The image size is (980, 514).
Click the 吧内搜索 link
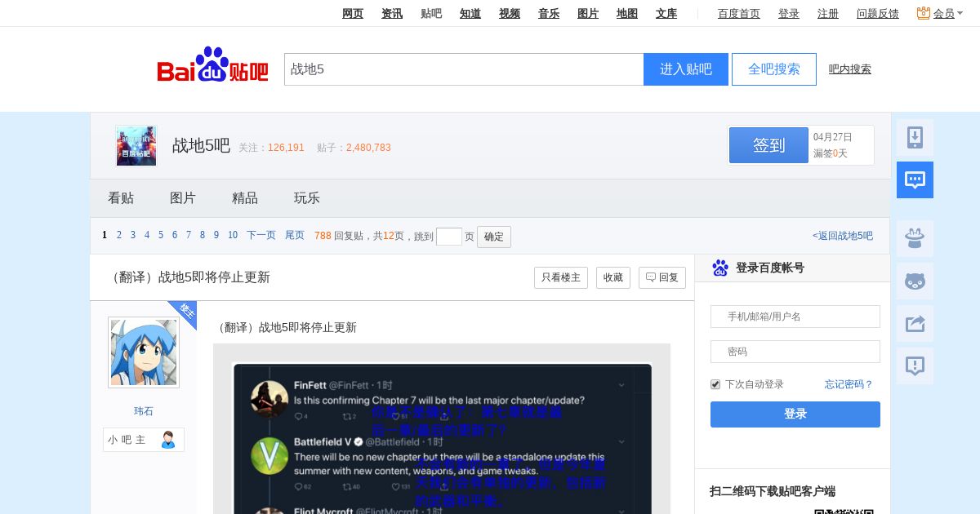pyautogui.click(x=850, y=69)
